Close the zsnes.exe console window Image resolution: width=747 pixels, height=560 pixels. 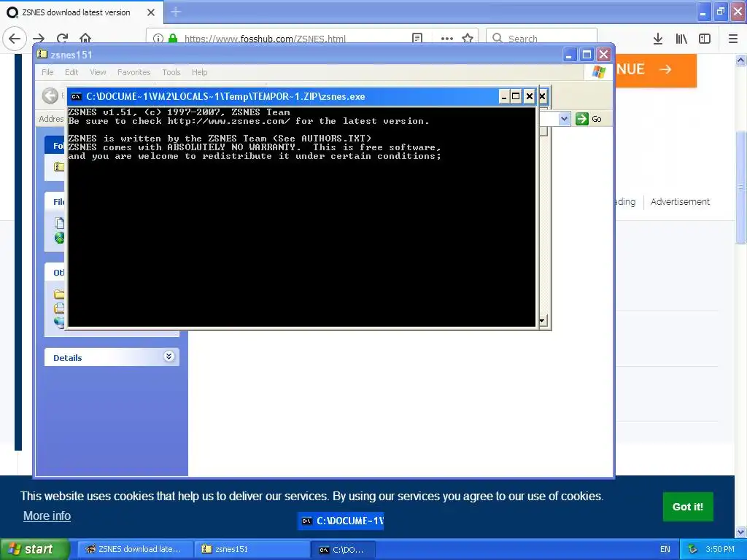530,97
